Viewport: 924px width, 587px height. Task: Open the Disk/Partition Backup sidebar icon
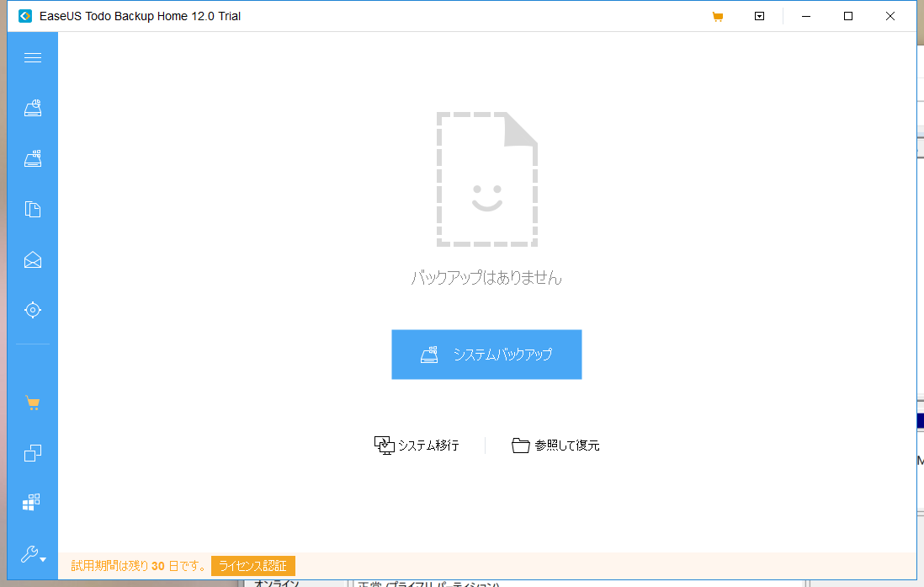pos(32,157)
